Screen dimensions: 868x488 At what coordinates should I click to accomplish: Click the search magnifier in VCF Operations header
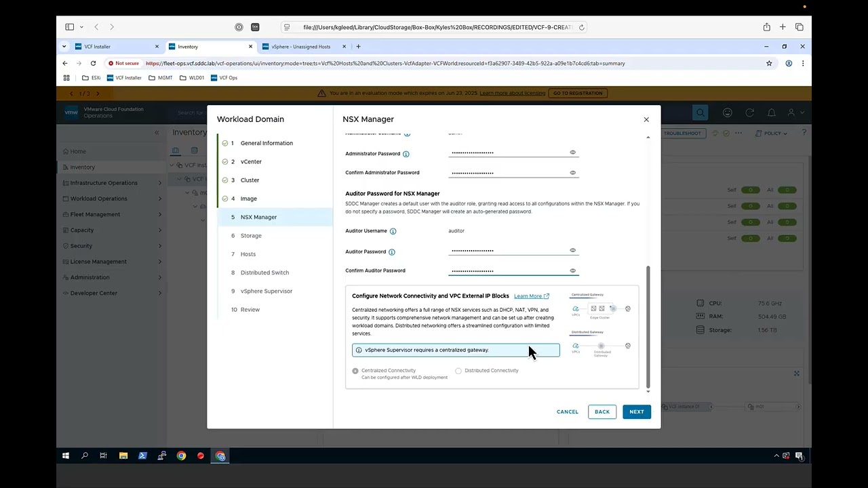point(701,113)
